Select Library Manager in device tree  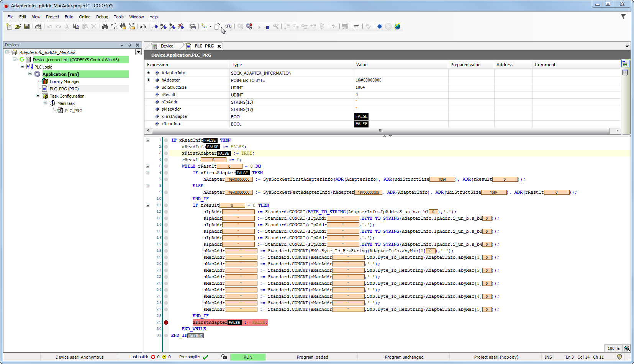(x=64, y=82)
